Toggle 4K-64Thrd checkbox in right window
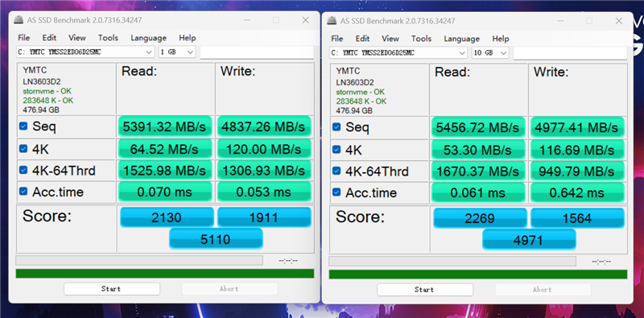The width and height of the screenshot is (644, 318). tap(336, 171)
